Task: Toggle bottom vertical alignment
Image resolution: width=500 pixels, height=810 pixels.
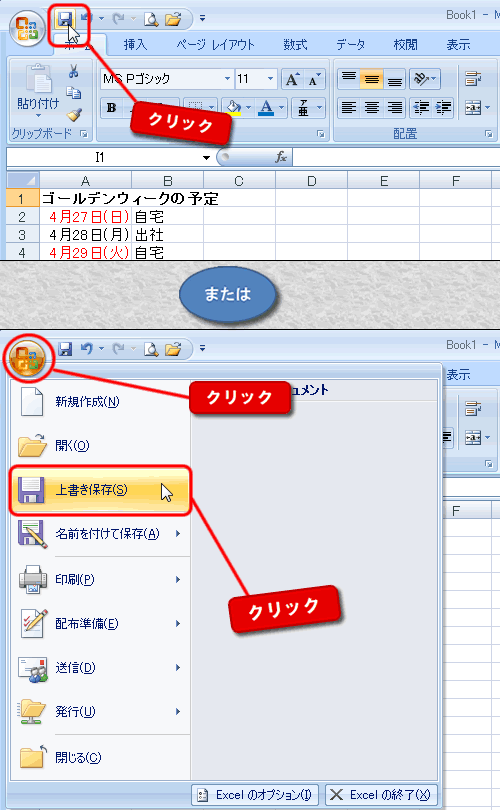Action: [x=394, y=79]
